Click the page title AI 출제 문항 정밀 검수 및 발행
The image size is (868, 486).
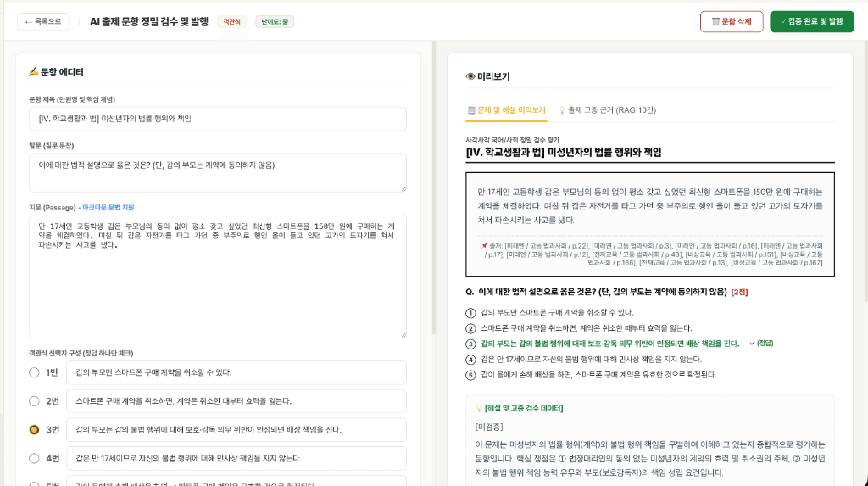[x=149, y=21]
